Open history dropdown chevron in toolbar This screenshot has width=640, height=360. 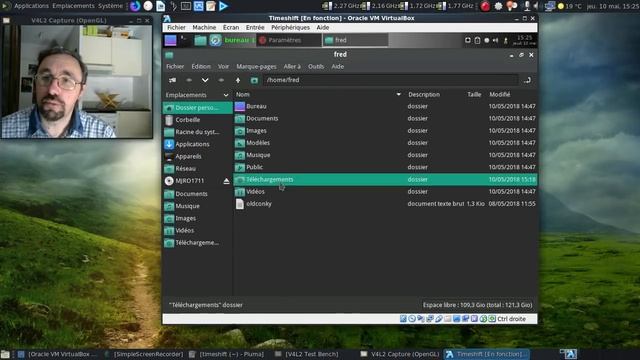click(x=205, y=80)
